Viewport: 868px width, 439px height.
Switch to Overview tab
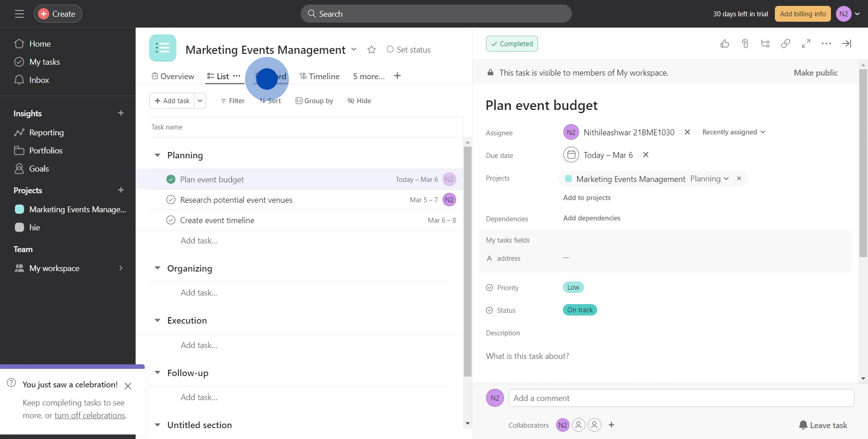coord(173,76)
